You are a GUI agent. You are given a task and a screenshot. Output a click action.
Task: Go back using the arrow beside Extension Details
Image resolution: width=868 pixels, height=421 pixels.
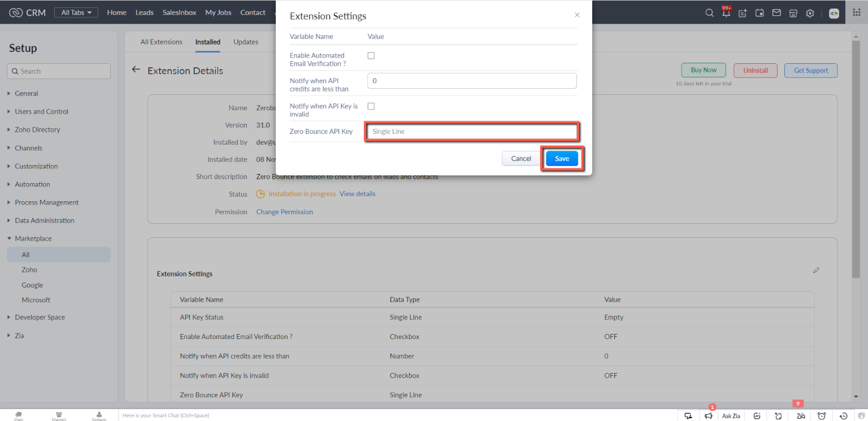136,70
